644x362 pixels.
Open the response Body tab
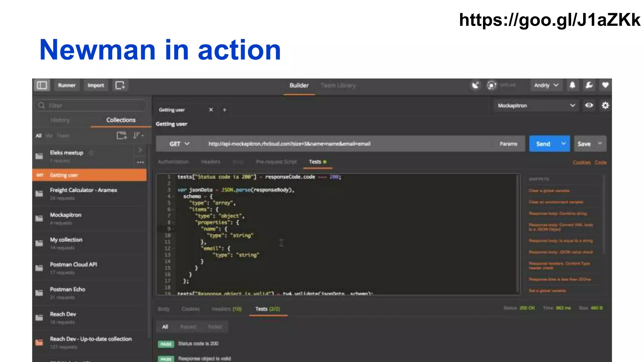pos(164,309)
